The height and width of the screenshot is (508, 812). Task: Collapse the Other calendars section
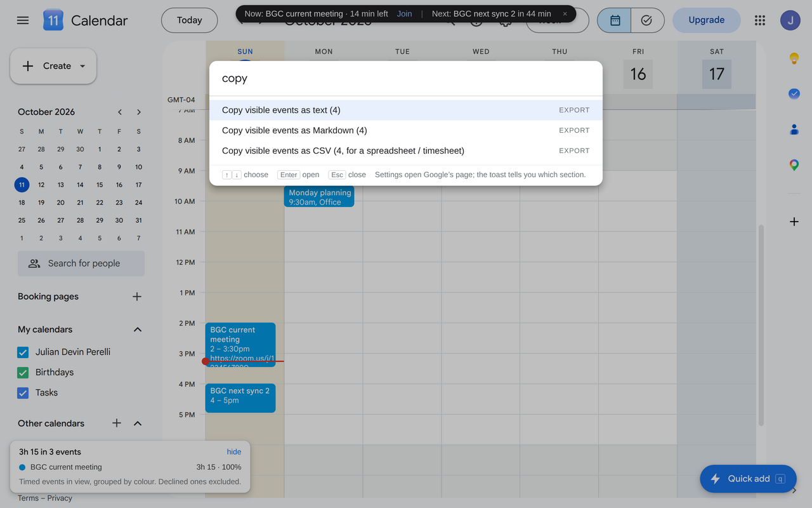pyautogui.click(x=138, y=424)
